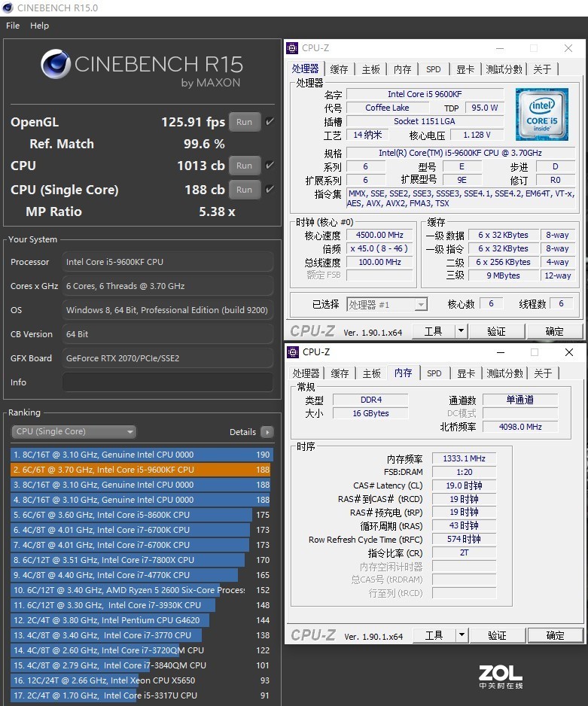Click 工具 button in top CPU-Z window
This screenshot has height=706, width=588.
coord(433,332)
